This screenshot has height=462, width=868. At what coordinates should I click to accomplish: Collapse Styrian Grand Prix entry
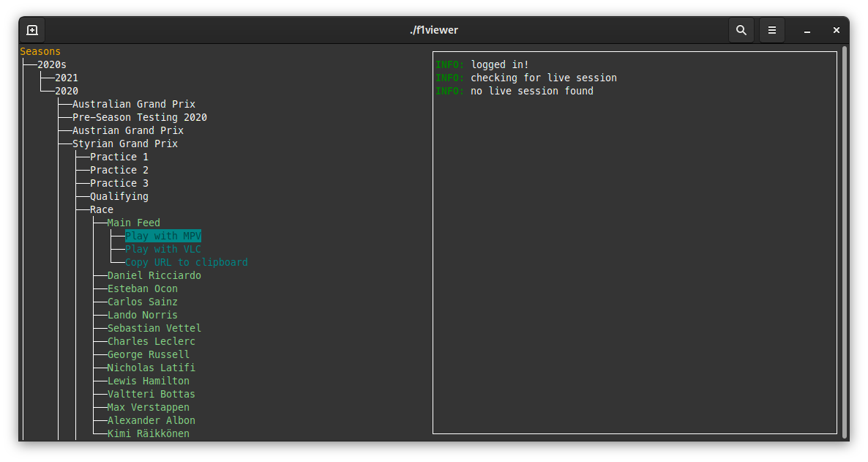(x=125, y=144)
